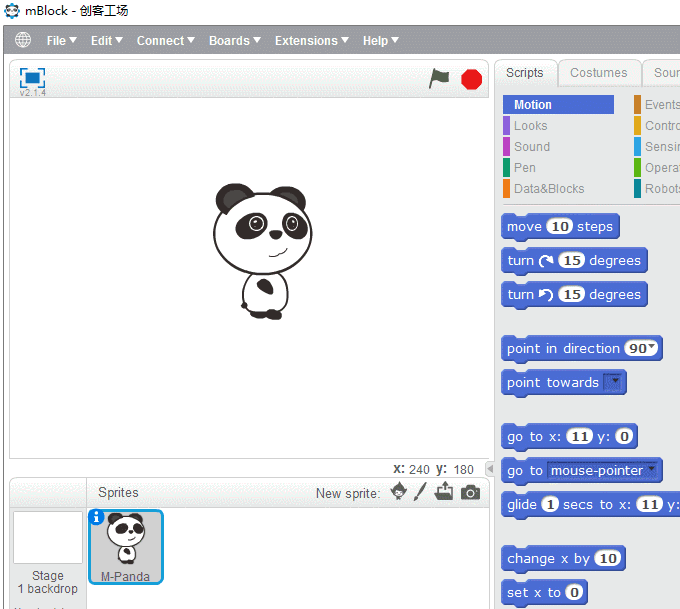Upload sprite from file icon
This screenshot has height=609, width=680.
pos(444,492)
